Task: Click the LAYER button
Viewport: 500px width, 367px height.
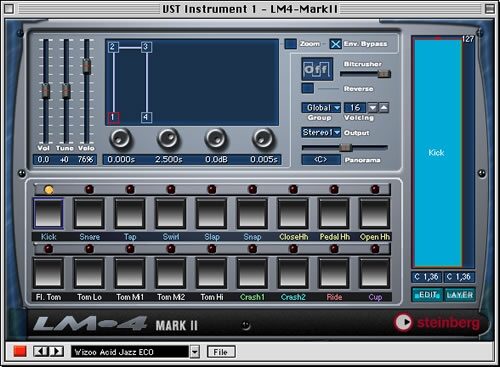Action: (460, 295)
